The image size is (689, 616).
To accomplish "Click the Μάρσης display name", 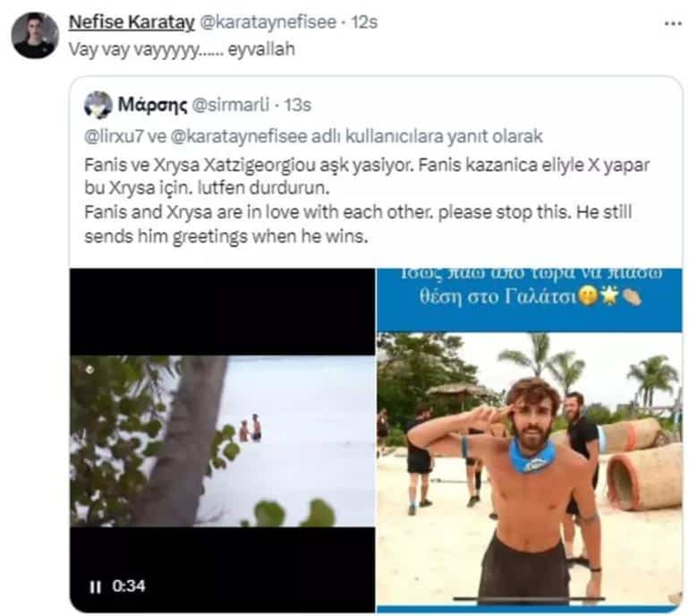I will point(152,105).
